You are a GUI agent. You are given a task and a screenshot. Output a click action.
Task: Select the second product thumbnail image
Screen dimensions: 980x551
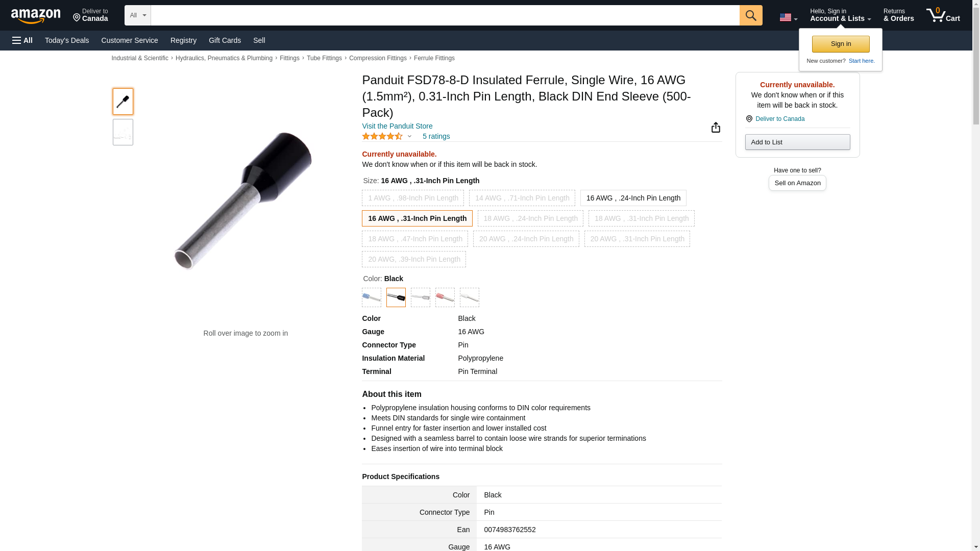(x=122, y=133)
